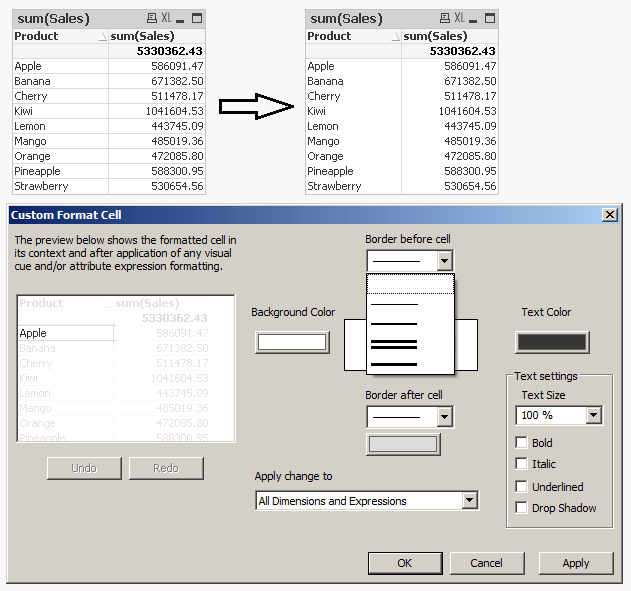Click XL export icon in right table
Viewport: 631px width, 591px height.
pyautogui.click(x=460, y=18)
